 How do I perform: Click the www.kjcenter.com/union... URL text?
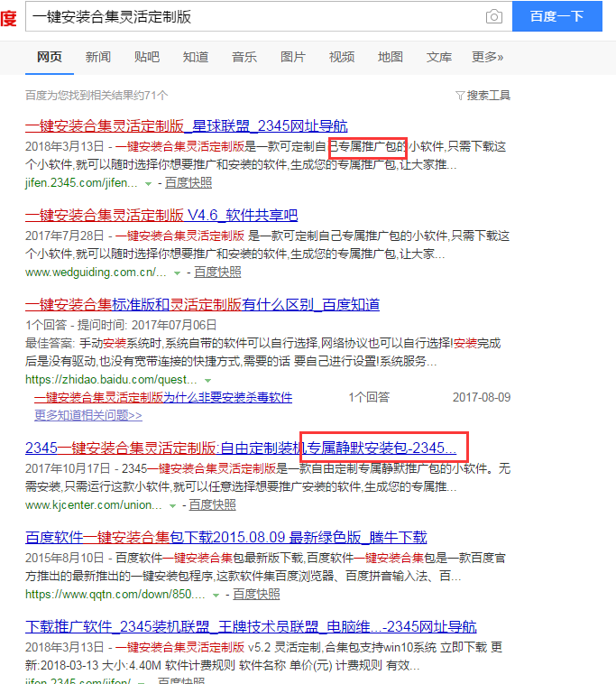pos(94,505)
